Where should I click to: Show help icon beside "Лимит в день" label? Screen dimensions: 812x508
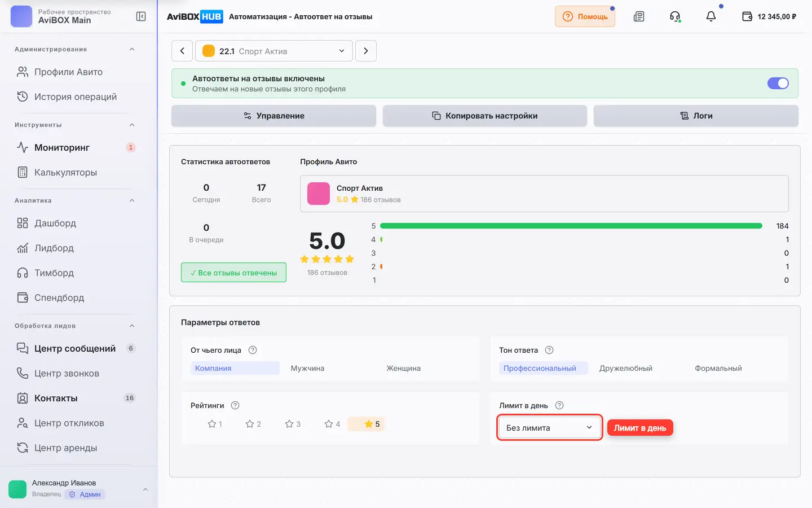click(x=559, y=405)
